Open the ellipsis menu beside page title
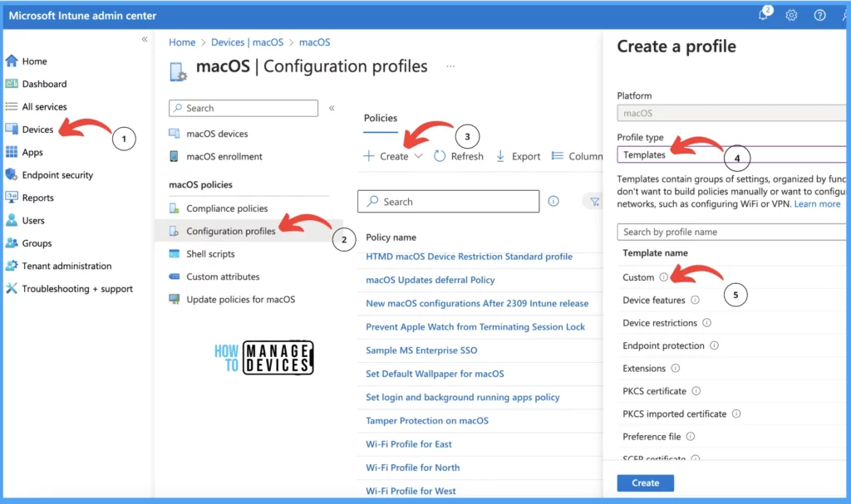This screenshot has width=851, height=504. click(450, 66)
